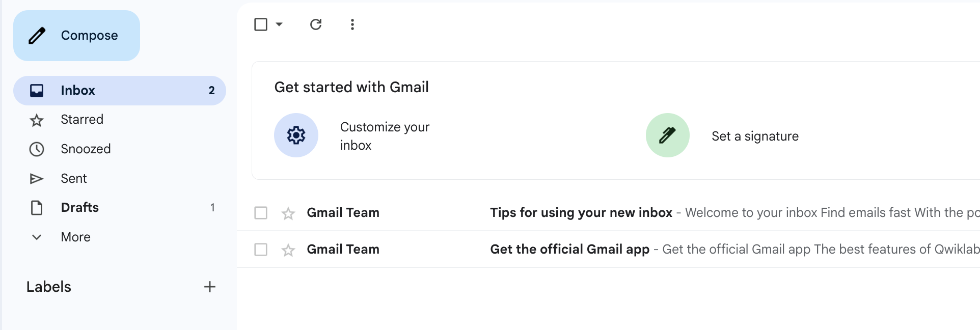Click the Inbox unread count 2
This screenshot has width=980, height=330.
click(x=212, y=91)
